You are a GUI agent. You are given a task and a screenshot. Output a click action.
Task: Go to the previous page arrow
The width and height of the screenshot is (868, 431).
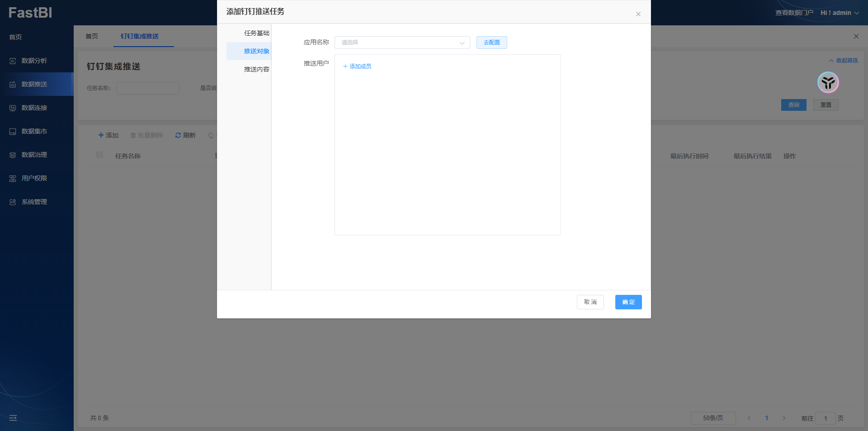click(749, 418)
